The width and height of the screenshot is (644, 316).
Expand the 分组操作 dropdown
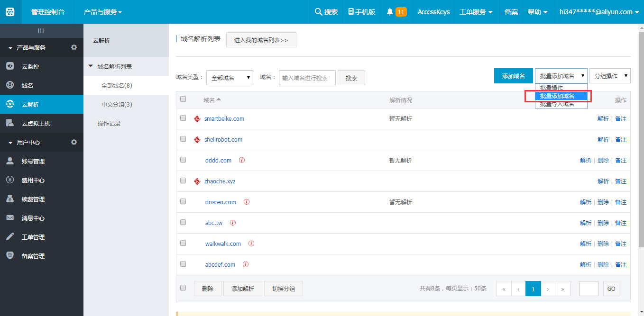[x=610, y=76]
